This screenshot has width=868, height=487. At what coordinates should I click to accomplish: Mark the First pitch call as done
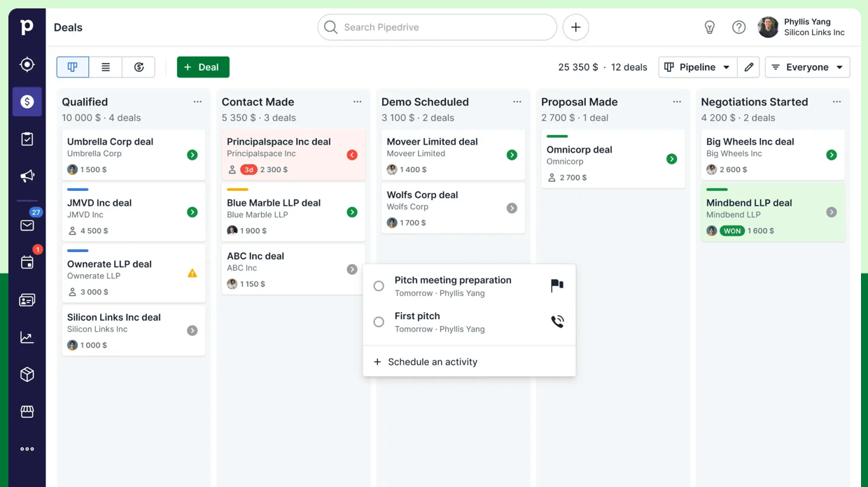point(379,322)
